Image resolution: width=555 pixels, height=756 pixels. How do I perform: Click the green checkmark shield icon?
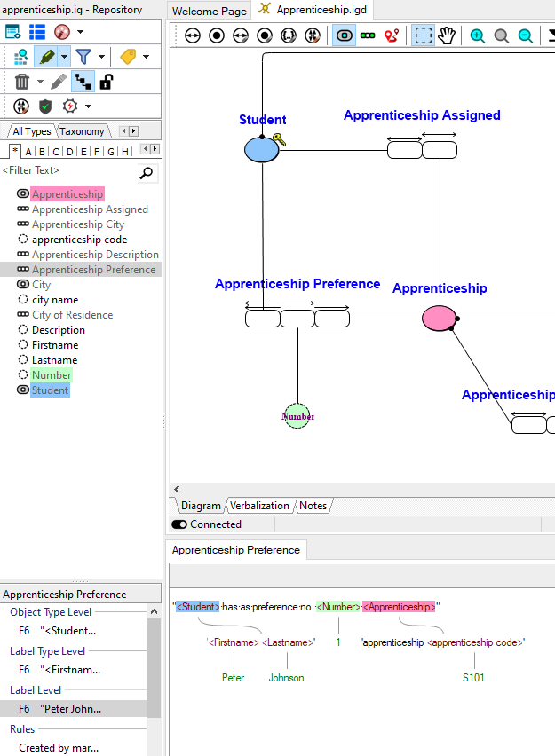pyautogui.click(x=45, y=106)
